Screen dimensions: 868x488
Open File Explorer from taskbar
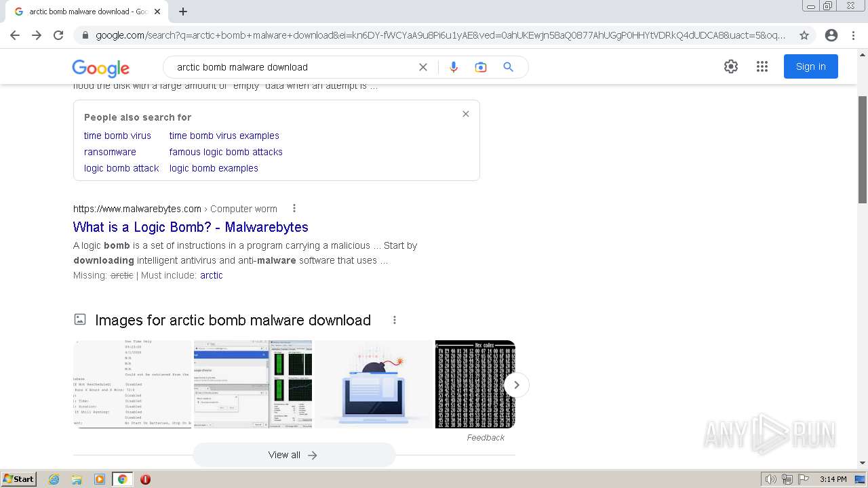[77, 479]
